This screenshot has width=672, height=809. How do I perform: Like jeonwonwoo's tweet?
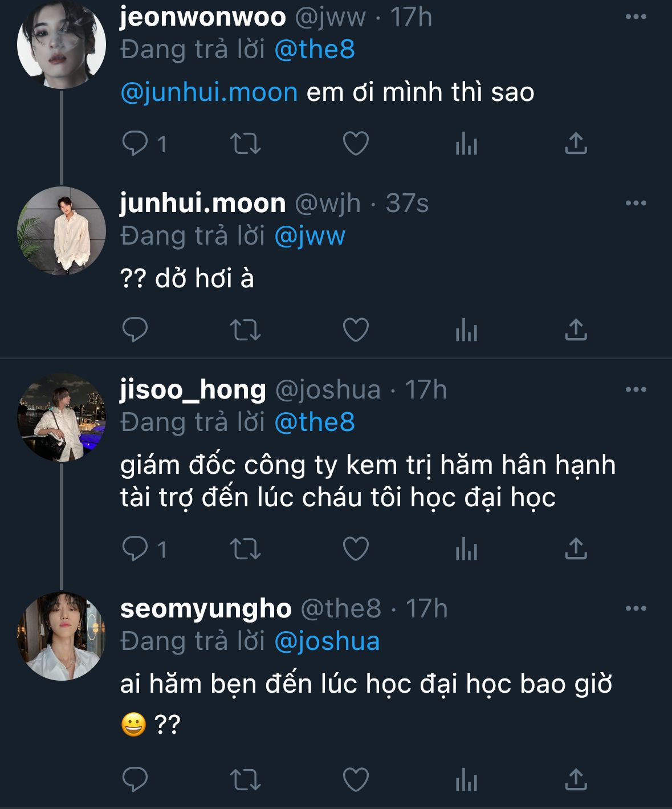(x=356, y=144)
